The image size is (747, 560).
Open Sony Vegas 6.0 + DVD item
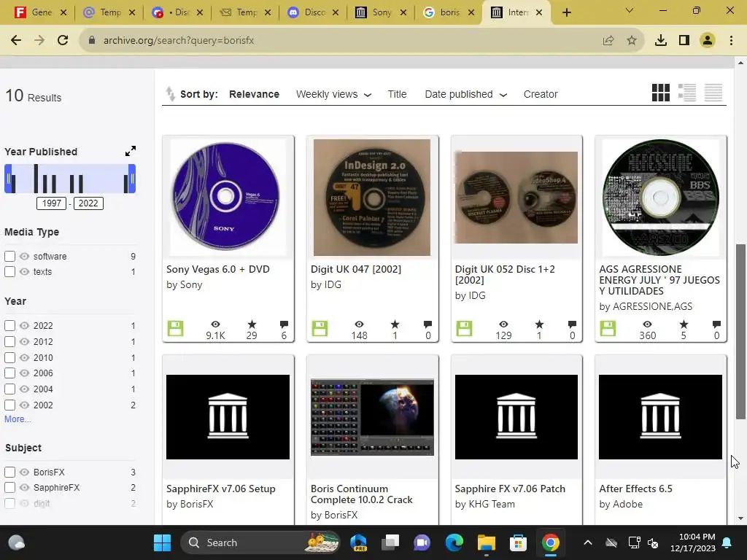[x=217, y=269]
